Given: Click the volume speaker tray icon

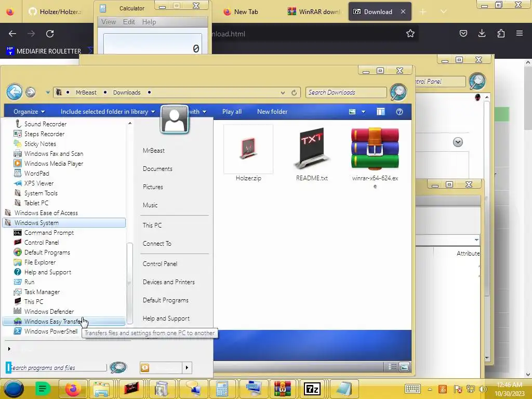Looking at the screenshot, I should (483, 389).
